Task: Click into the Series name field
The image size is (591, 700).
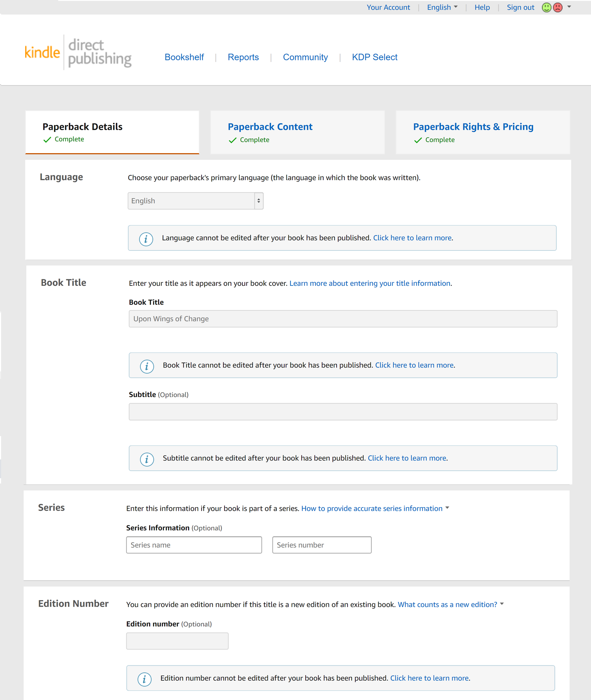Action: click(x=194, y=545)
